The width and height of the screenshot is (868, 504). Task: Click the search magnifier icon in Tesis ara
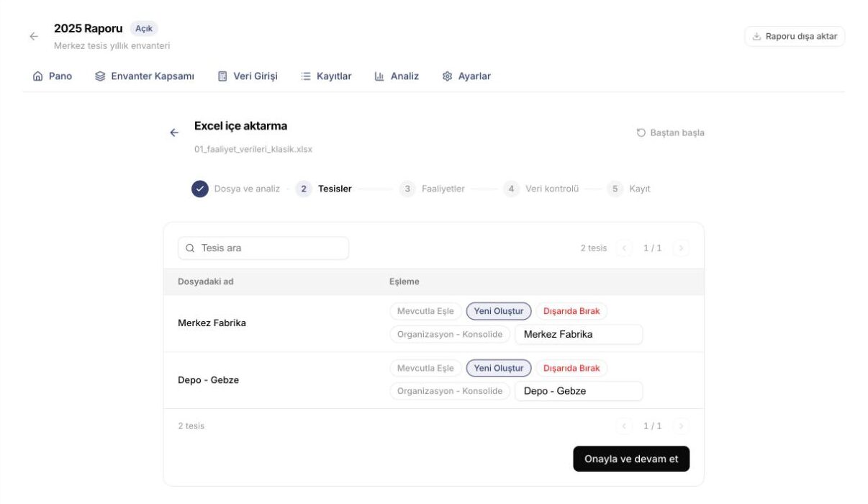coord(190,248)
